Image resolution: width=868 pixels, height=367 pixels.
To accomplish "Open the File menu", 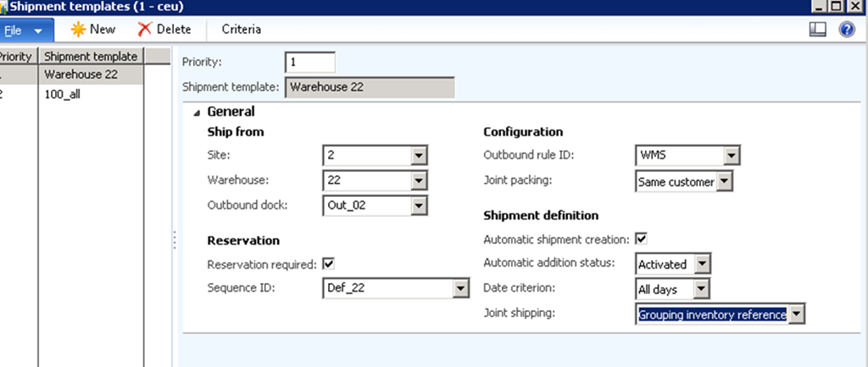I will [25, 30].
